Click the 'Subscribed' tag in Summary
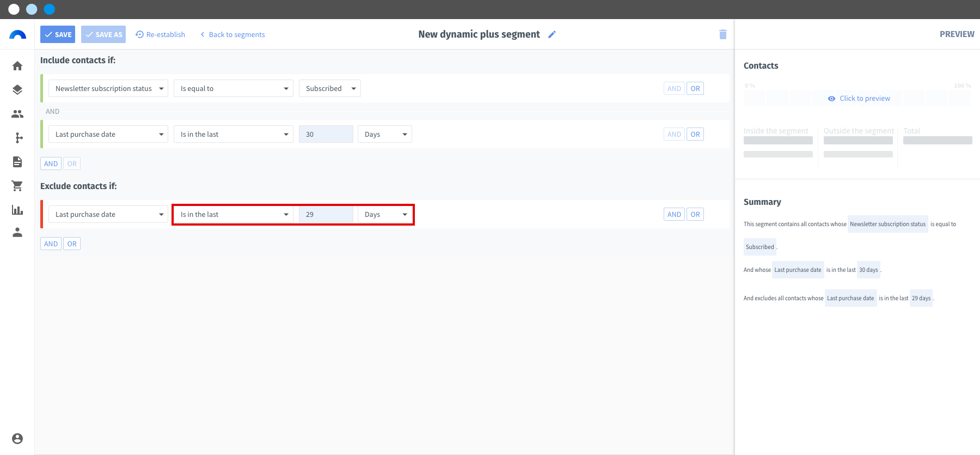Screen dimensions: 980x455 coord(760,247)
